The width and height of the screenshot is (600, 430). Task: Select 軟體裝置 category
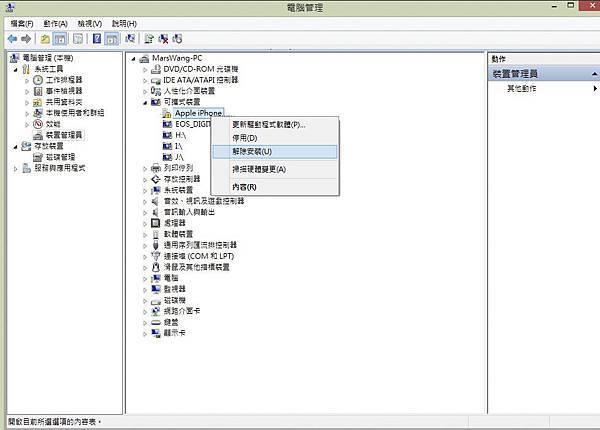[x=178, y=234]
